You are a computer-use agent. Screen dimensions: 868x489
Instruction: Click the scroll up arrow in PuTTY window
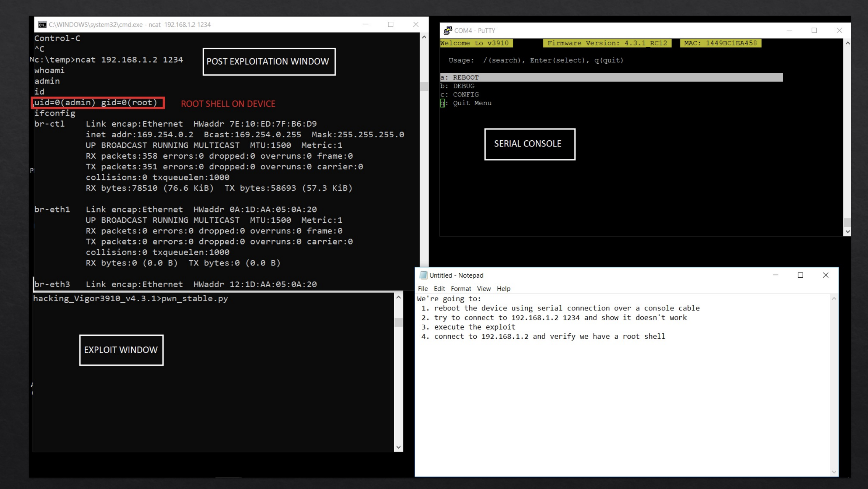(x=847, y=43)
